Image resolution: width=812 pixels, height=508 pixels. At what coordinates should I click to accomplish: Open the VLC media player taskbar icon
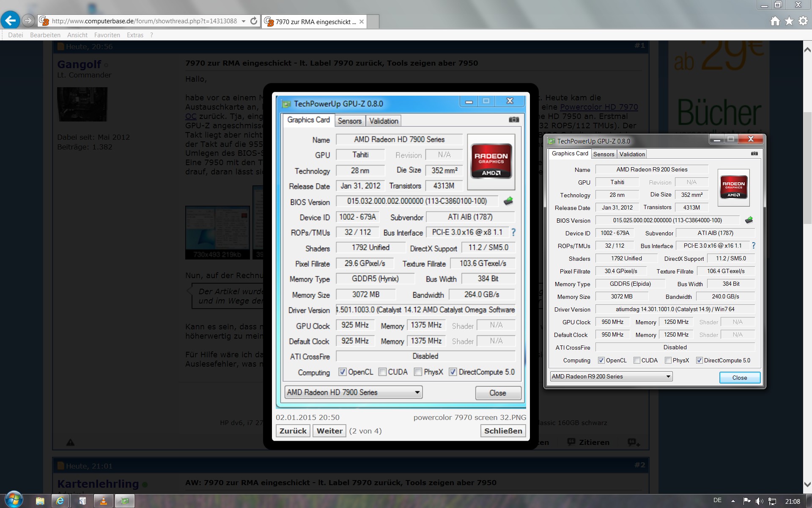click(103, 501)
